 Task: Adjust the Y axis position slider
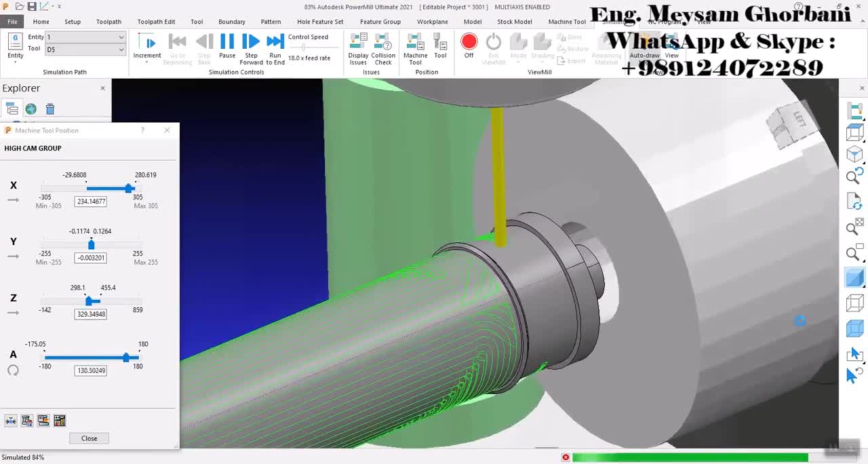coord(92,244)
